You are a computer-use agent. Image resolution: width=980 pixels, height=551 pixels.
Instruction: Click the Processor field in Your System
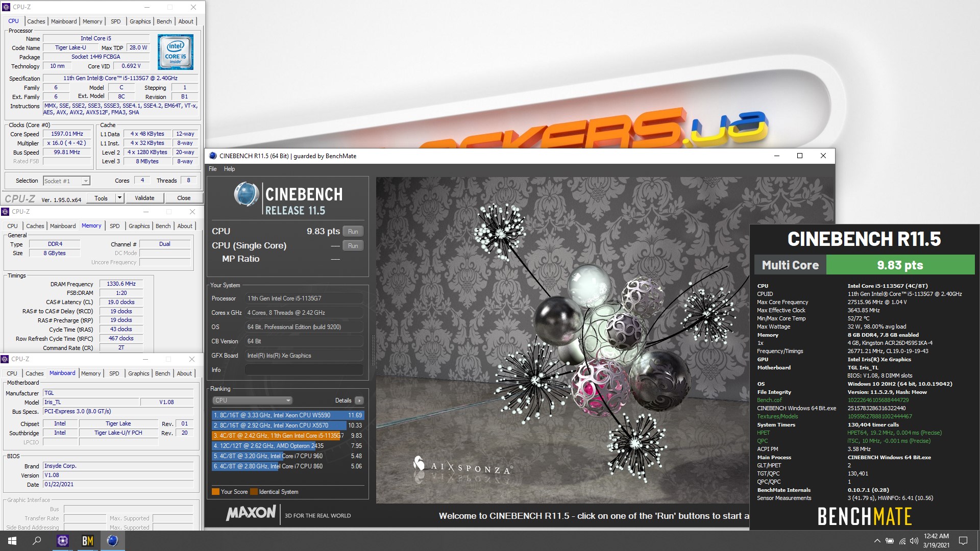pos(304,298)
